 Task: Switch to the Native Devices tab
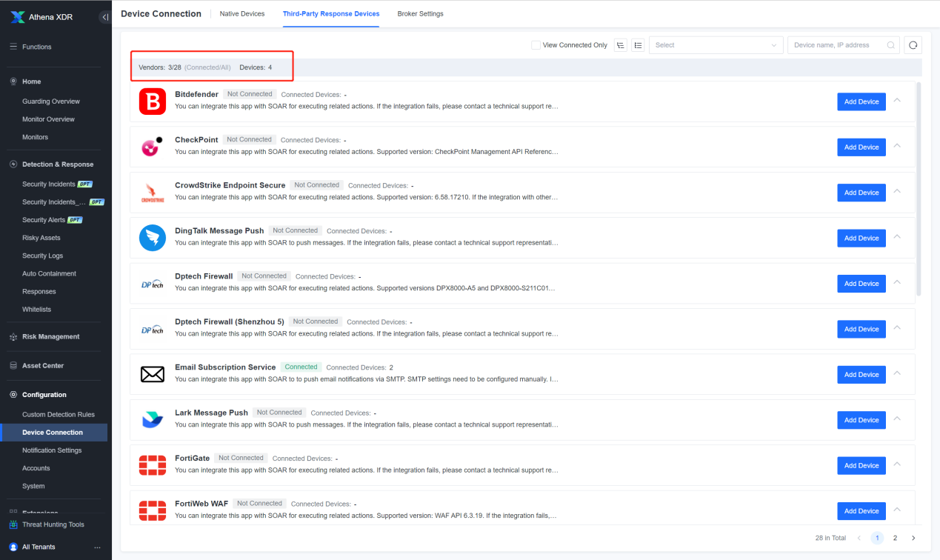[242, 14]
